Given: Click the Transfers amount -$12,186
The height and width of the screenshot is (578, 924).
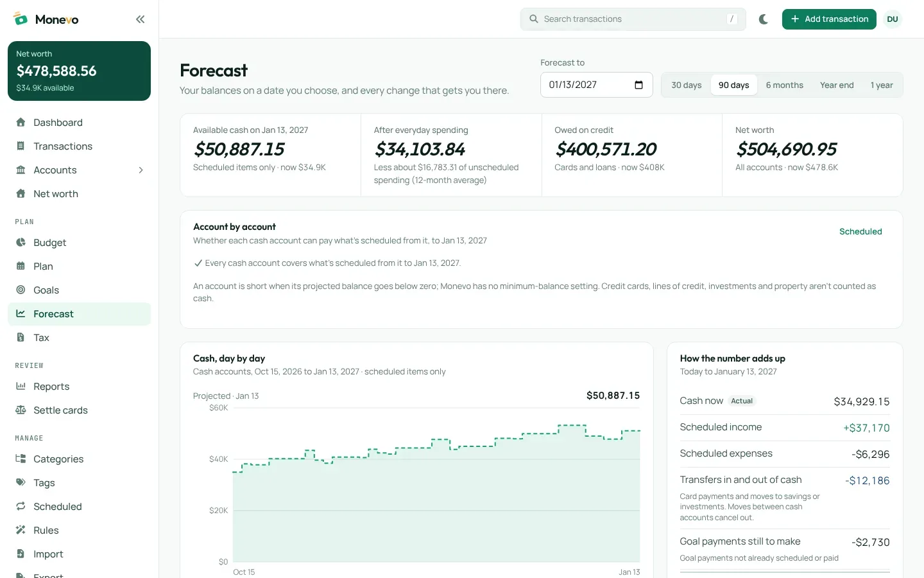Looking at the screenshot, I should [x=867, y=480].
